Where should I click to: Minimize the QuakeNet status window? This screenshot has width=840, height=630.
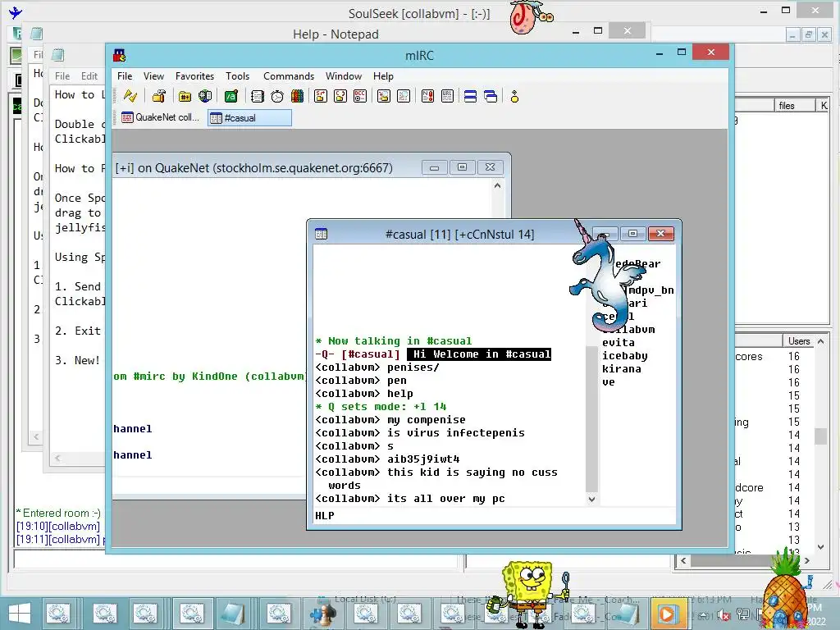click(x=435, y=167)
